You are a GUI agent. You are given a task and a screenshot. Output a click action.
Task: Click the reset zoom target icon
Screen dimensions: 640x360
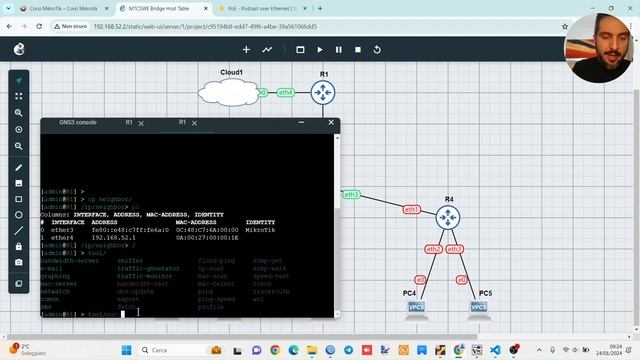tap(19, 129)
